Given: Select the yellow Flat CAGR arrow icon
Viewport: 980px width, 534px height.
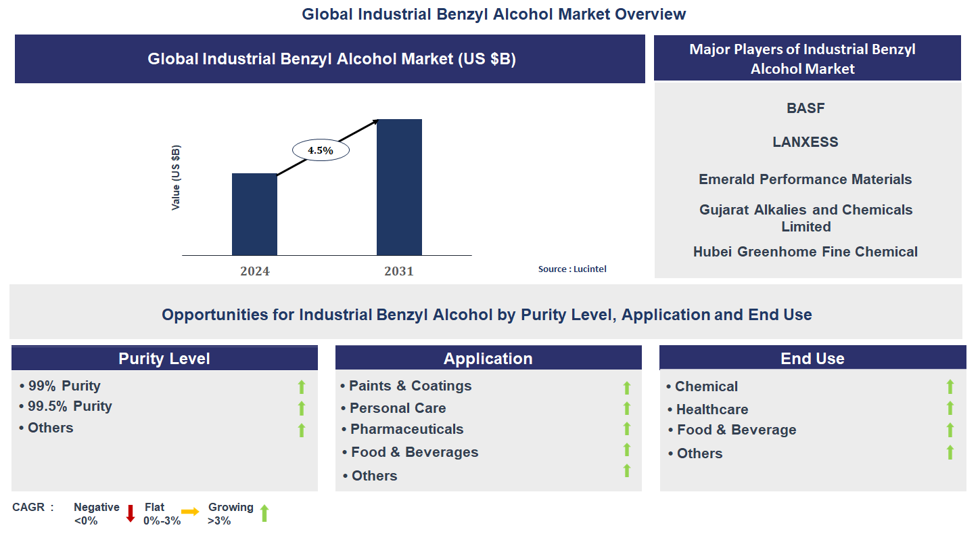Looking at the screenshot, I should (x=190, y=512).
